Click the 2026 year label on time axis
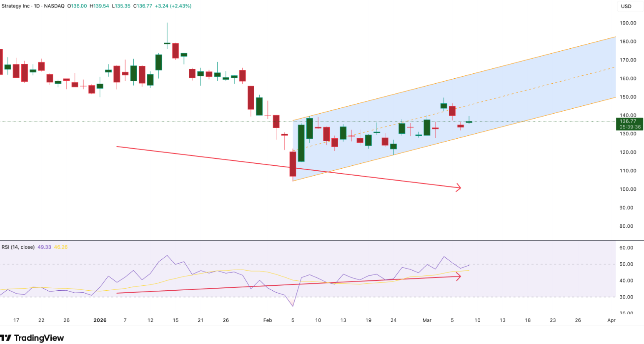644x344 pixels. (100, 320)
